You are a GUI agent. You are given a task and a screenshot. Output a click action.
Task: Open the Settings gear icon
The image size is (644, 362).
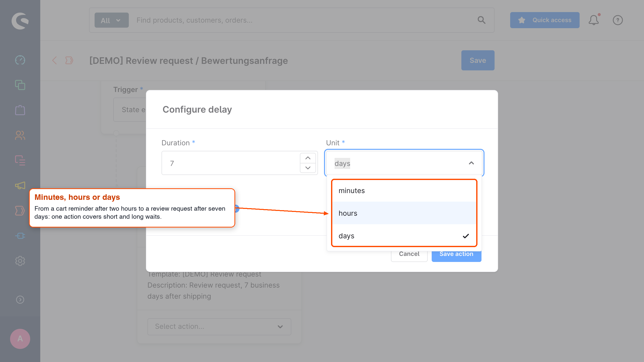(20, 261)
